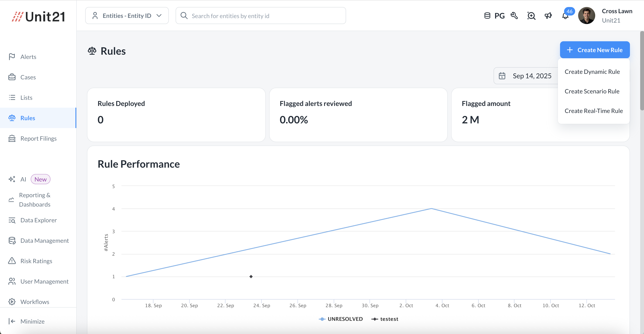This screenshot has height=334, width=644.
Task: Select Create Scenario Rule option
Action: [x=592, y=91]
